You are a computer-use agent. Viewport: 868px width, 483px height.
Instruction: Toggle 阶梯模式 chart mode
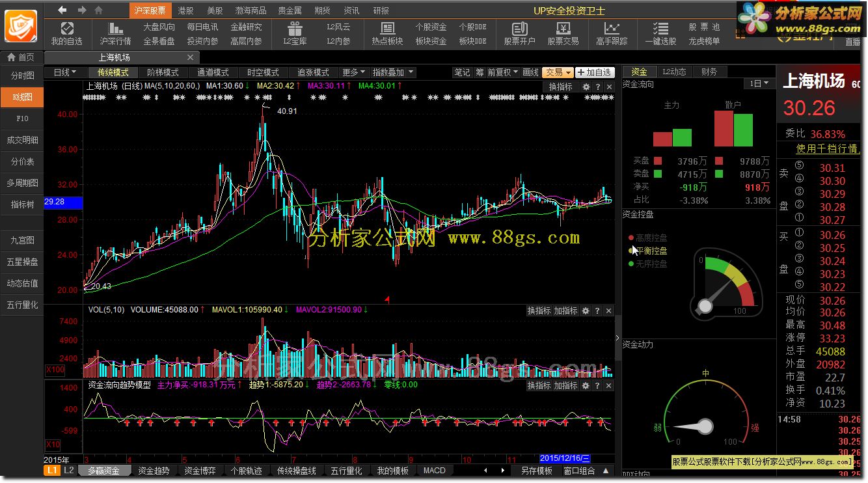point(163,72)
